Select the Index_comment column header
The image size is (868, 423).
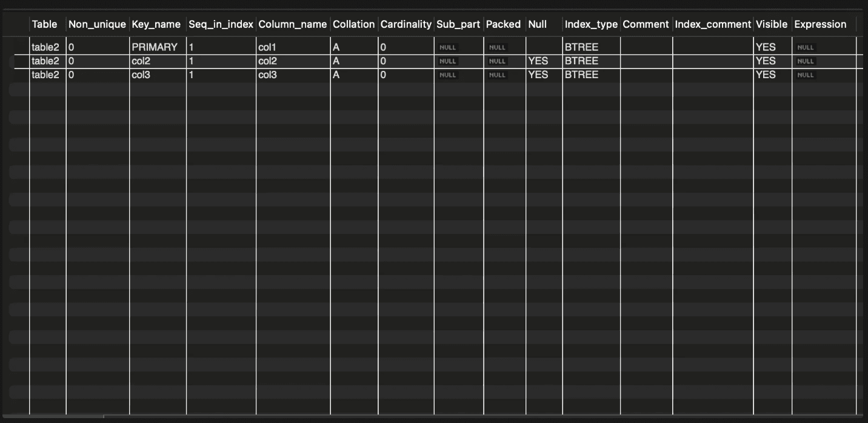pyautogui.click(x=713, y=24)
